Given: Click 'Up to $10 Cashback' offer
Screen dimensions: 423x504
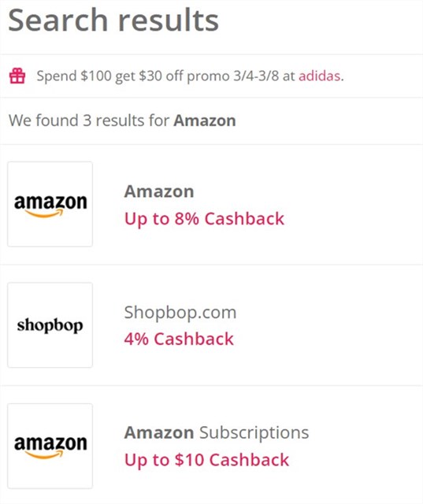Looking at the screenshot, I should point(206,460).
